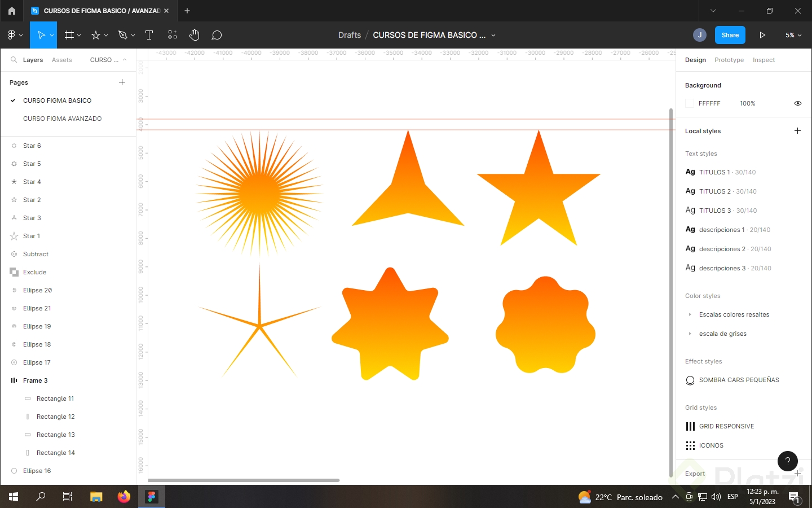The image size is (812, 508).
Task: Open the Comment tool
Action: coord(217,35)
